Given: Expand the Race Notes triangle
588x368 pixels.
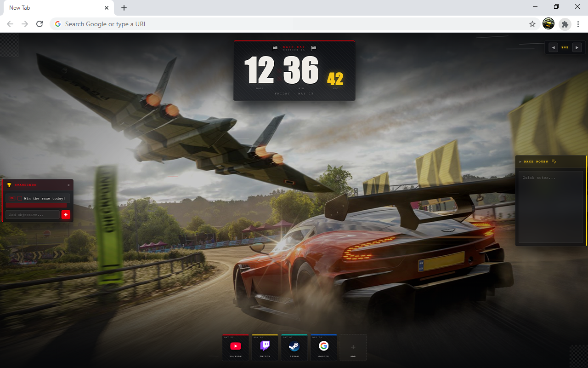Looking at the screenshot, I should [x=520, y=161].
